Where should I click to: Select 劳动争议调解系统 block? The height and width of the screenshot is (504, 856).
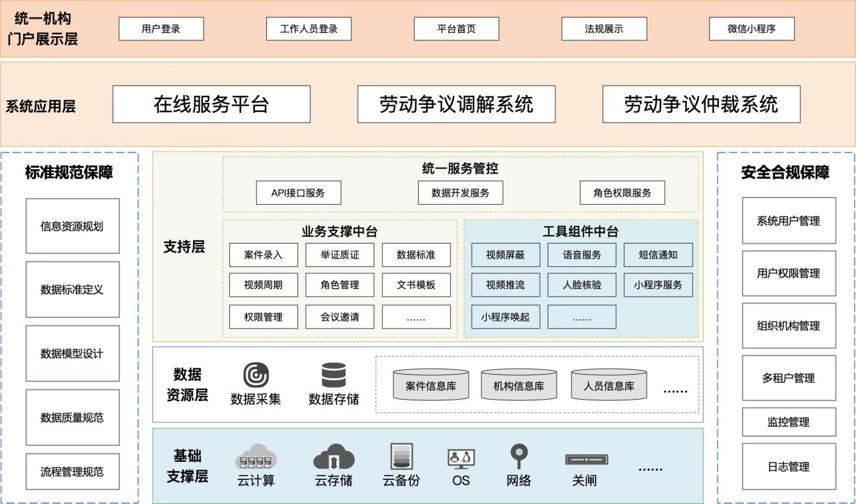tap(456, 104)
